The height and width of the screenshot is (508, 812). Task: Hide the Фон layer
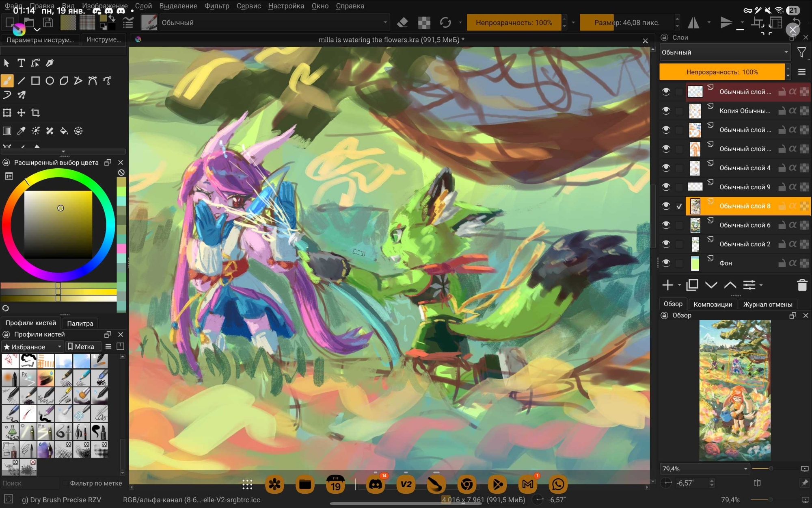point(666,263)
